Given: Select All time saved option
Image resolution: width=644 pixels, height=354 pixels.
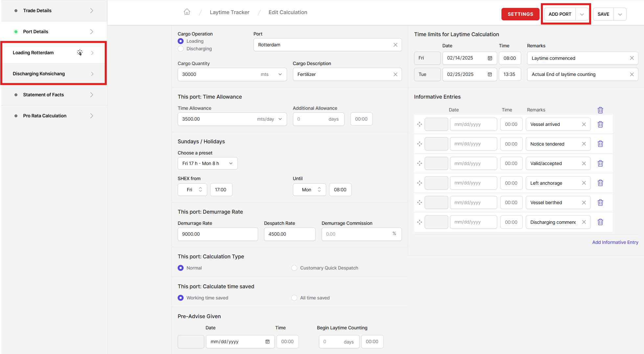Looking at the screenshot, I should click(x=294, y=298).
